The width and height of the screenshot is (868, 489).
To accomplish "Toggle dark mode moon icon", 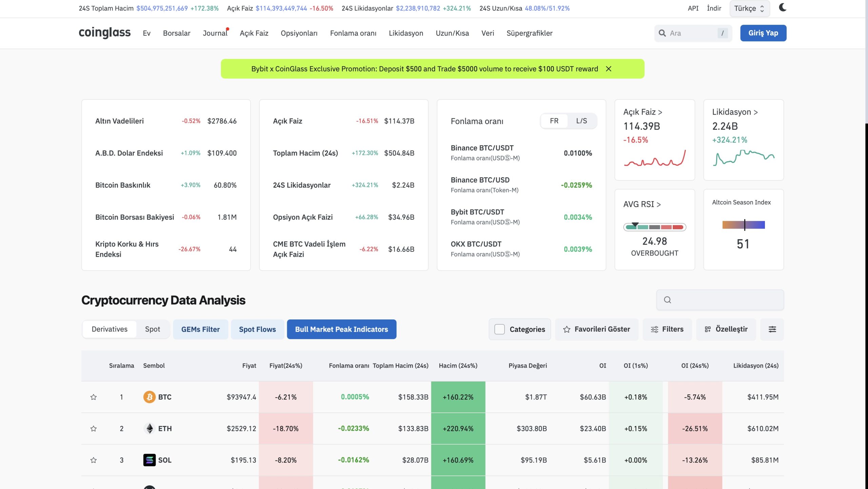I will (783, 7).
